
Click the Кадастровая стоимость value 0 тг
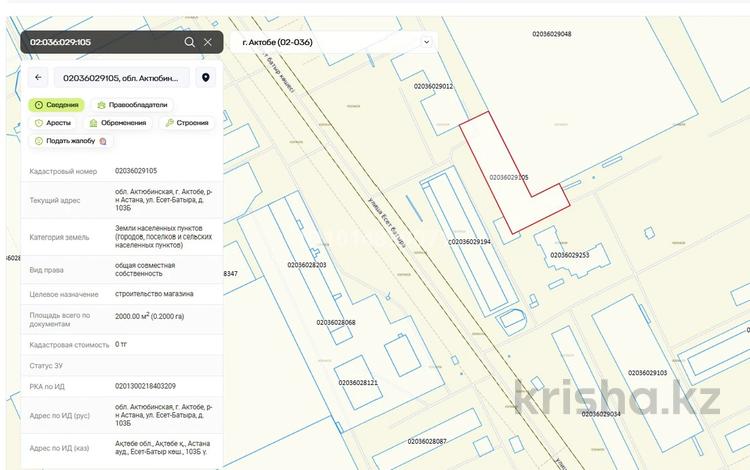pos(121,344)
